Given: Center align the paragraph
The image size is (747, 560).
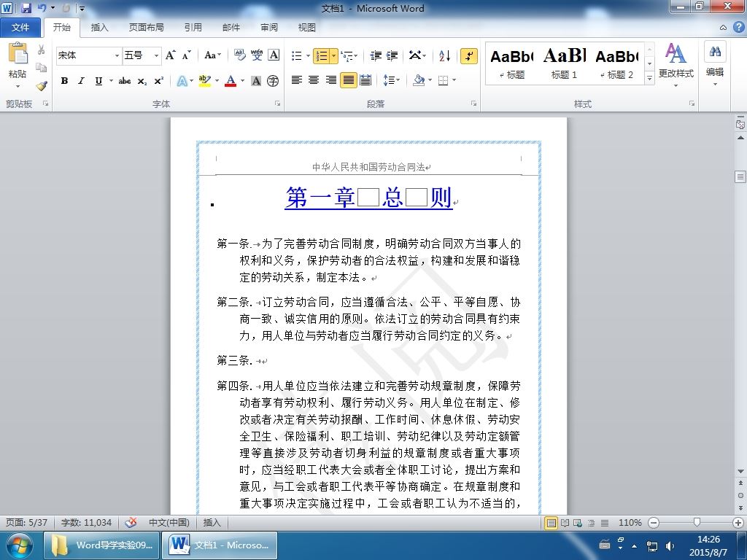Looking at the screenshot, I should click(314, 80).
